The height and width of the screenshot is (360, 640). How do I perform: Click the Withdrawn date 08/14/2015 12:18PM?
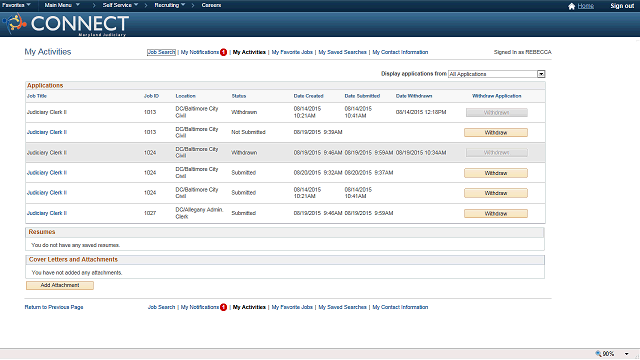coord(421,112)
